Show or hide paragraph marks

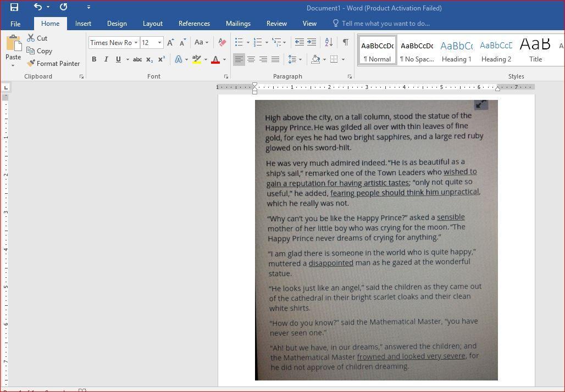point(346,42)
